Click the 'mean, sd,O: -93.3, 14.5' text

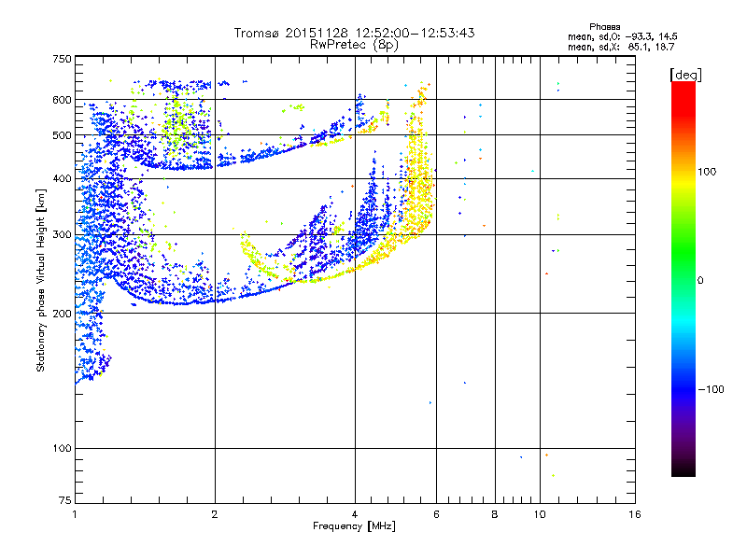coord(622,36)
